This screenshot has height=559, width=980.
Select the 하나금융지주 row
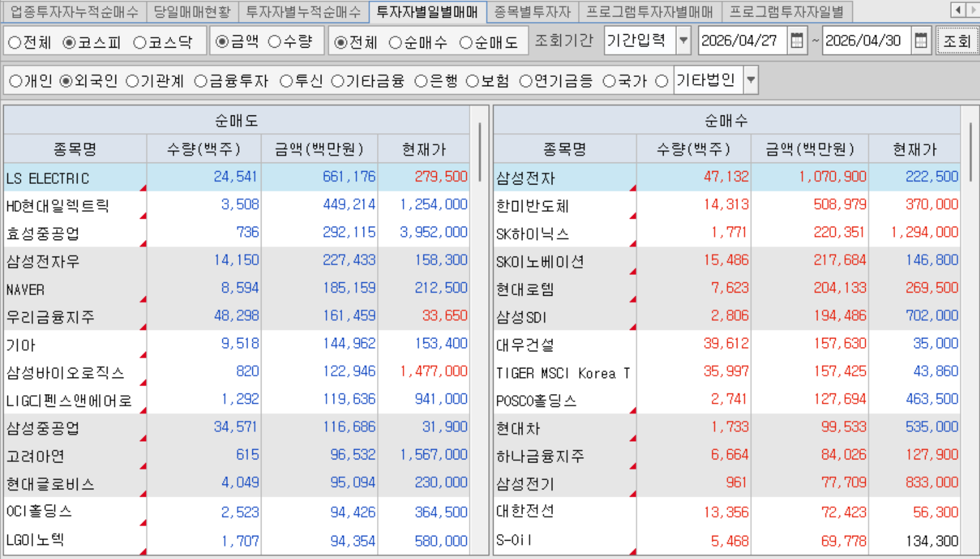tap(727, 456)
